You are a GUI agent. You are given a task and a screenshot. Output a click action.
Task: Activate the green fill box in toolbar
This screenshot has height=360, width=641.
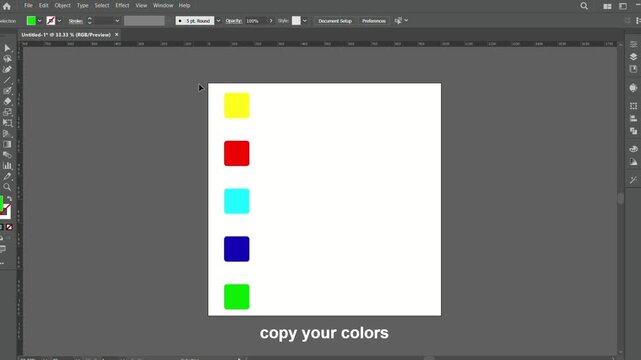pyautogui.click(x=1, y=203)
